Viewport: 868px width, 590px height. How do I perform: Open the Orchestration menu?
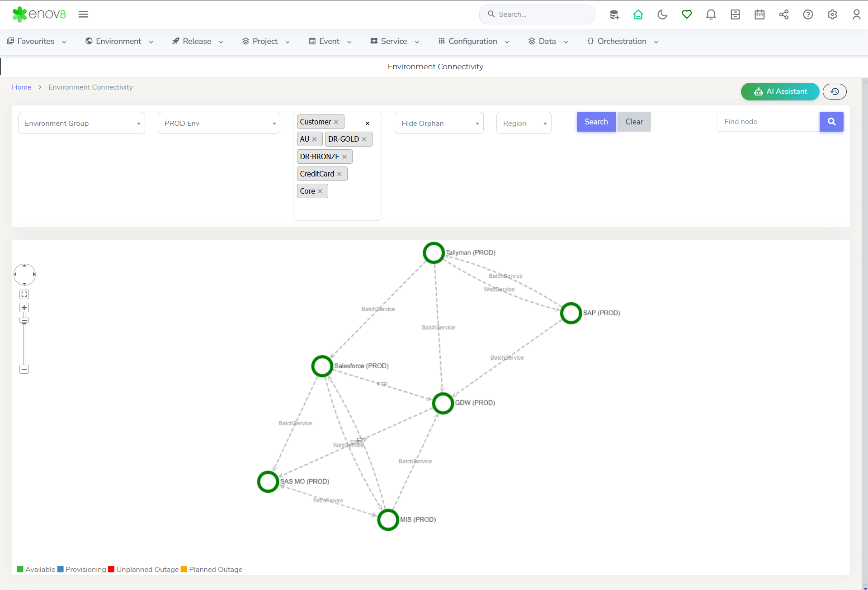pyautogui.click(x=622, y=41)
